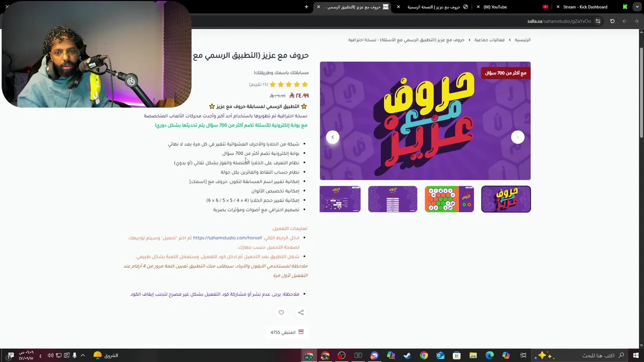Select the حروف مع عزيز logo thumbnail

click(506, 199)
